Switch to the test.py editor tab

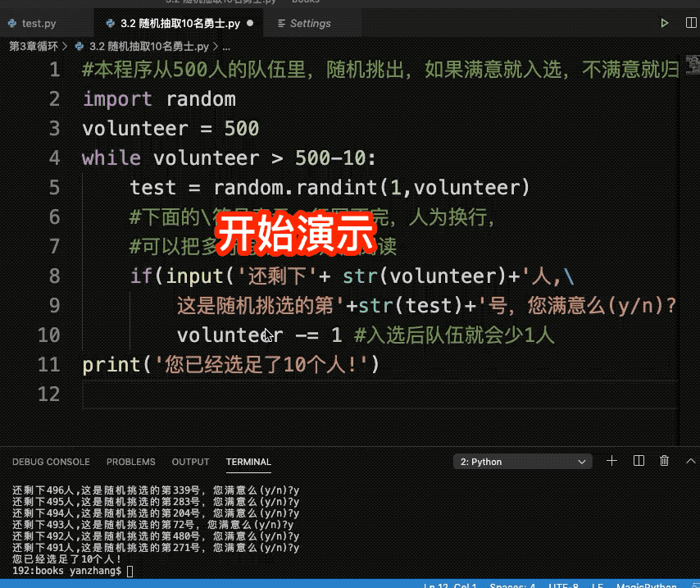(37, 23)
